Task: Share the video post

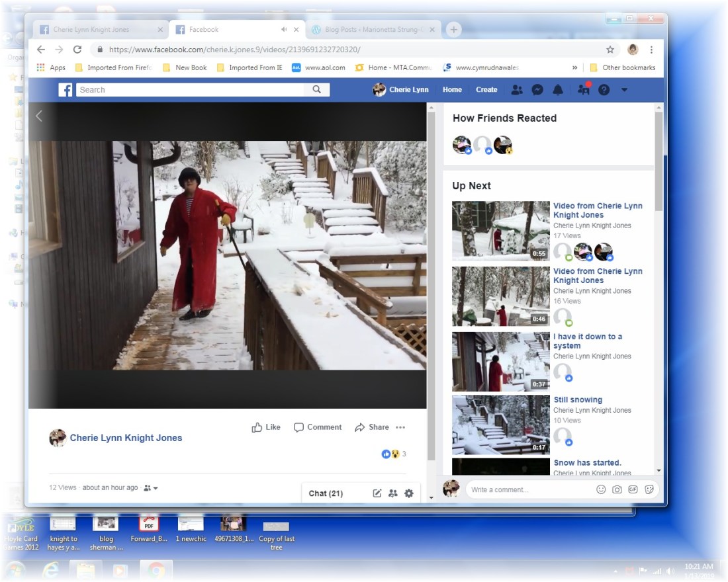Action: pyautogui.click(x=372, y=427)
